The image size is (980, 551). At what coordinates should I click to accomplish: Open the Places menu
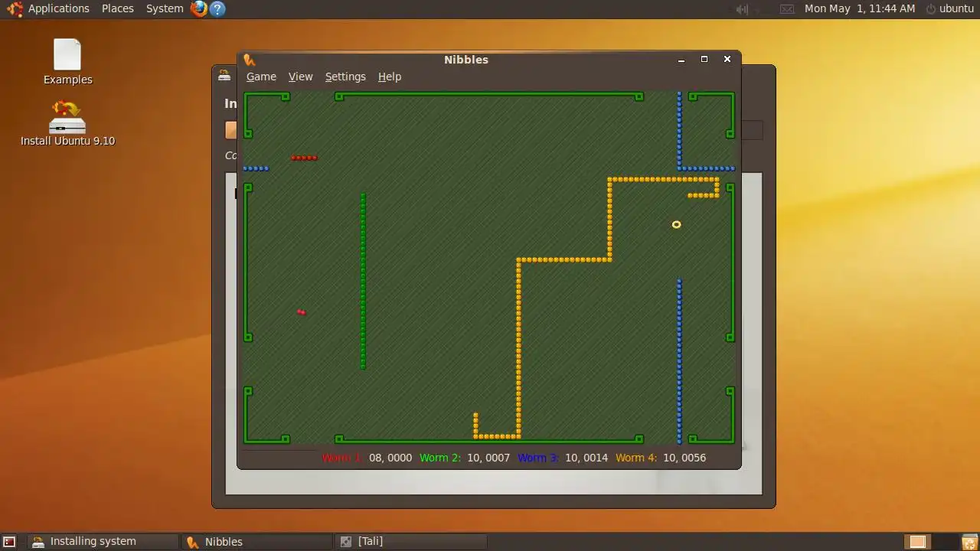(118, 8)
